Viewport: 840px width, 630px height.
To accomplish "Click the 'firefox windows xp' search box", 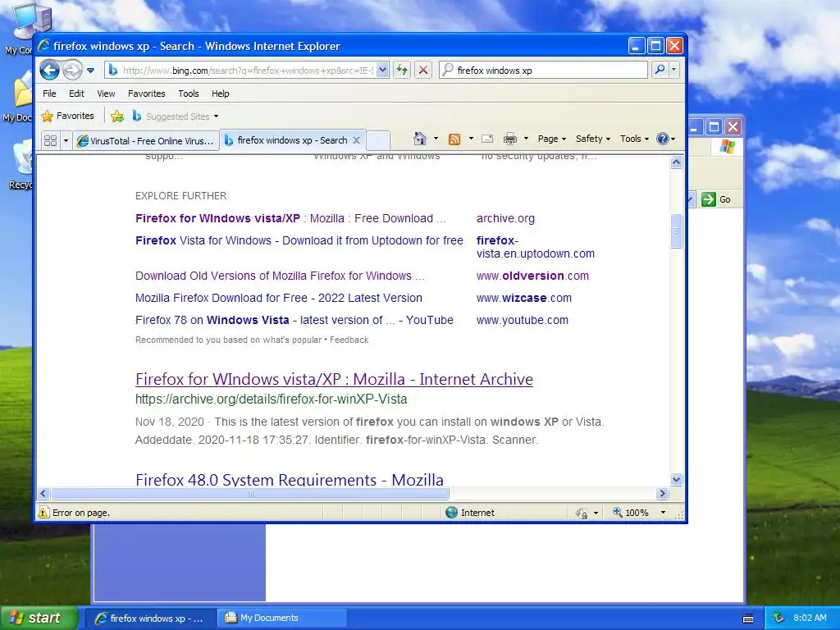I will 543,71.
